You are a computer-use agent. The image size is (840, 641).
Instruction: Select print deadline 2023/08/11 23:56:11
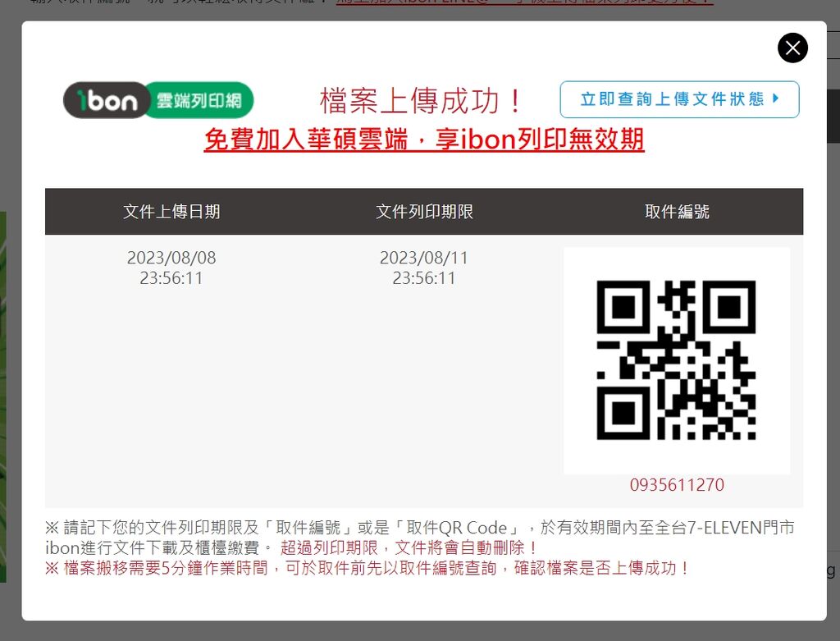click(424, 268)
